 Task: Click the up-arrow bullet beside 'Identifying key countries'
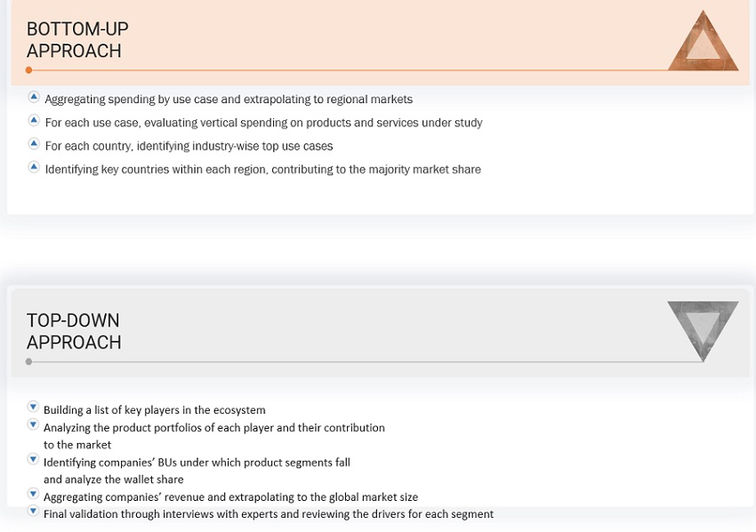(34, 166)
